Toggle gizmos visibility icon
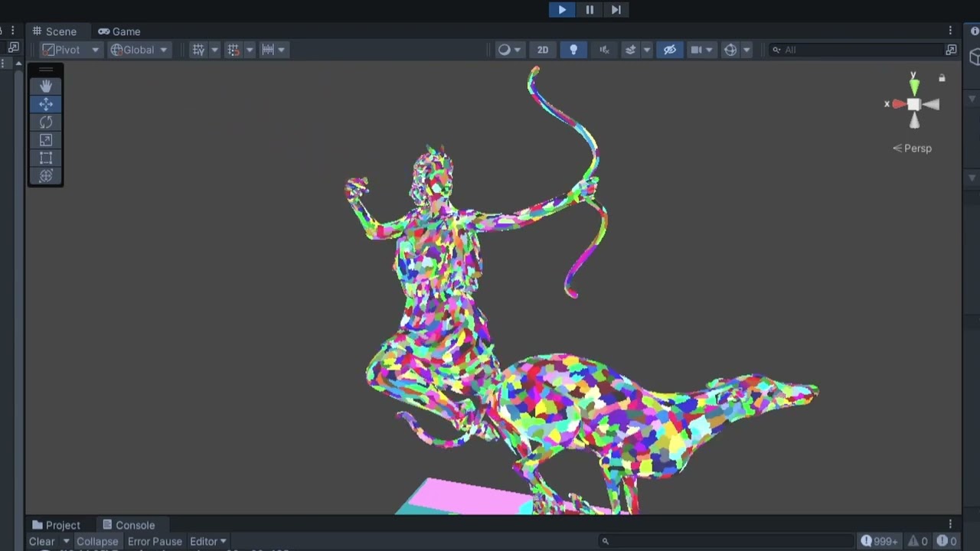This screenshot has width=980, height=551. click(730, 50)
